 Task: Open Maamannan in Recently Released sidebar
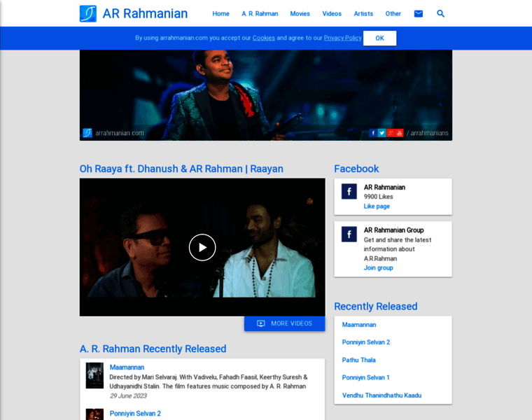[x=359, y=325]
